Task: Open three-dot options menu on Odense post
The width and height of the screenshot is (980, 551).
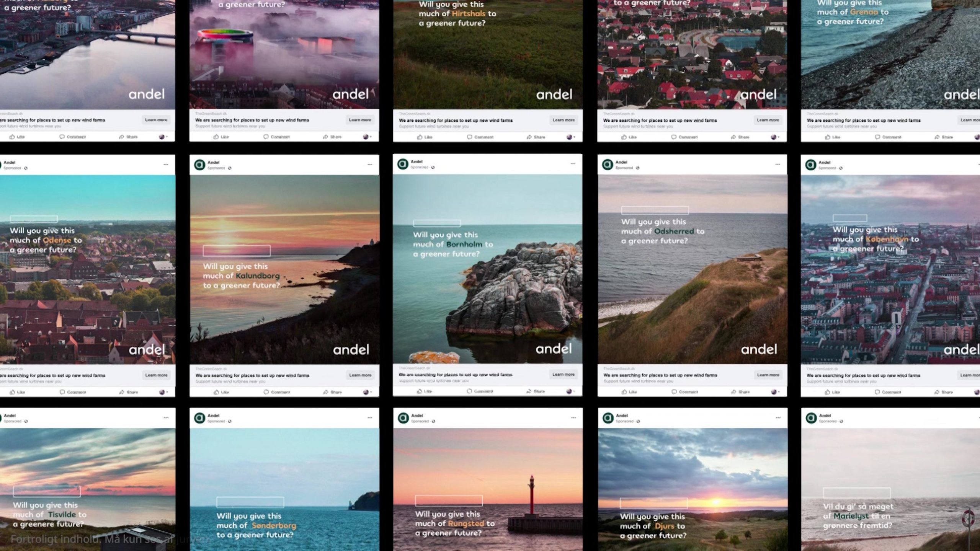Action: (x=166, y=165)
